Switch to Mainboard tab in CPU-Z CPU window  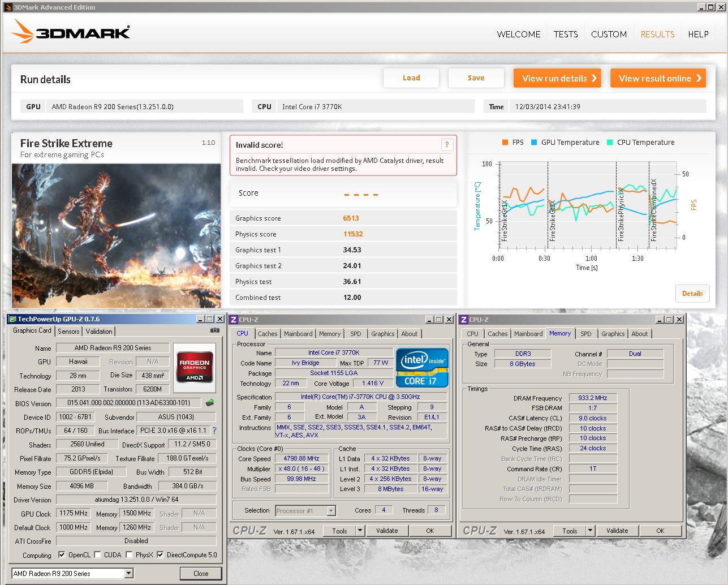(298, 334)
